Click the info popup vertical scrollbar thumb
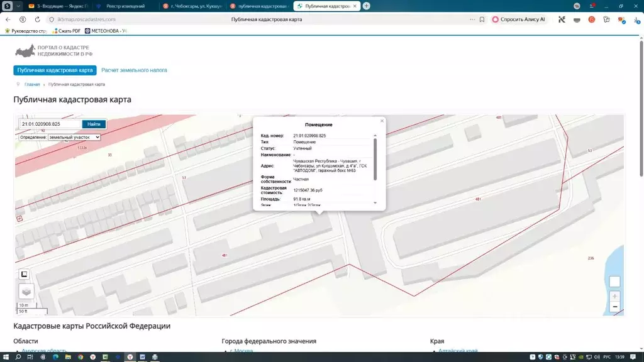644x362 pixels. pos(375,159)
